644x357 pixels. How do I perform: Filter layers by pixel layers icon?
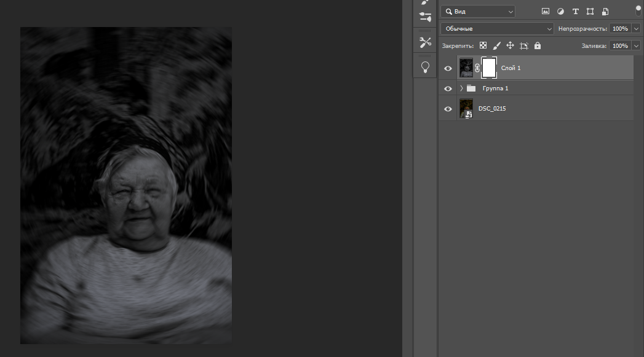tap(546, 12)
